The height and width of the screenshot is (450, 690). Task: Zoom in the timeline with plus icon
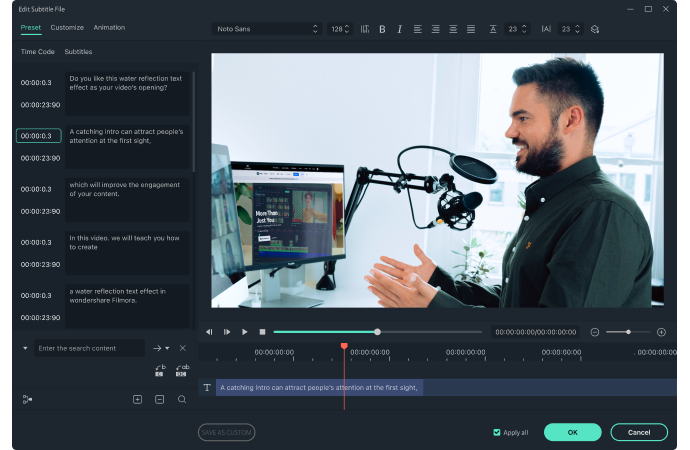tap(661, 332)
